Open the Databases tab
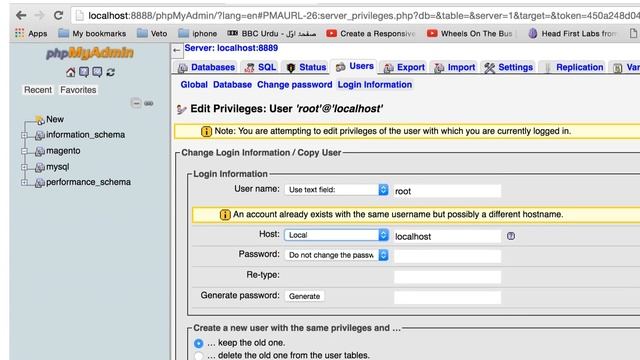Viewport: 640px width, 360px height. 207,67
